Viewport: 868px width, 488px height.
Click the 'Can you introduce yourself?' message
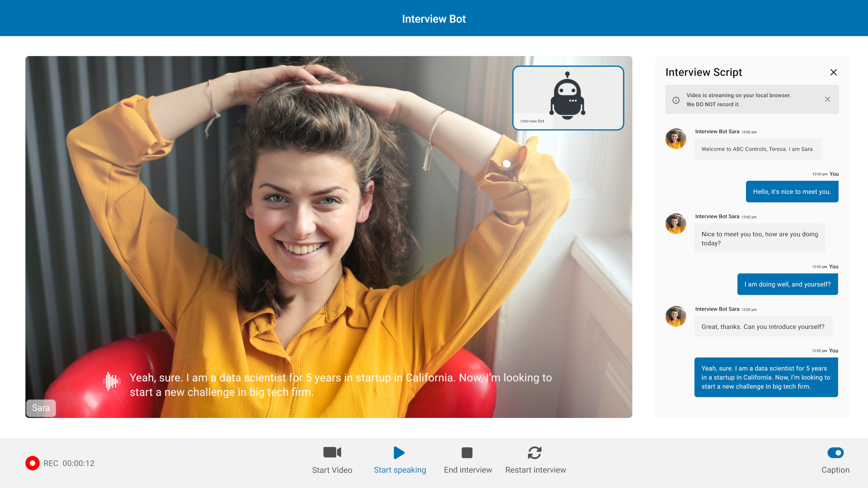[x=763, y=326]
